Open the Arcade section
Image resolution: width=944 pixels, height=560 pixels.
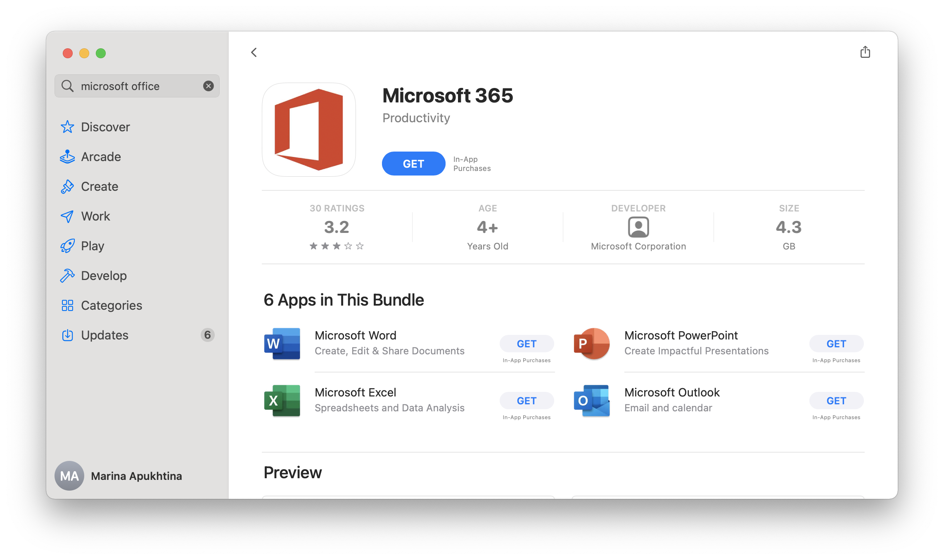[x=101, y=157]
